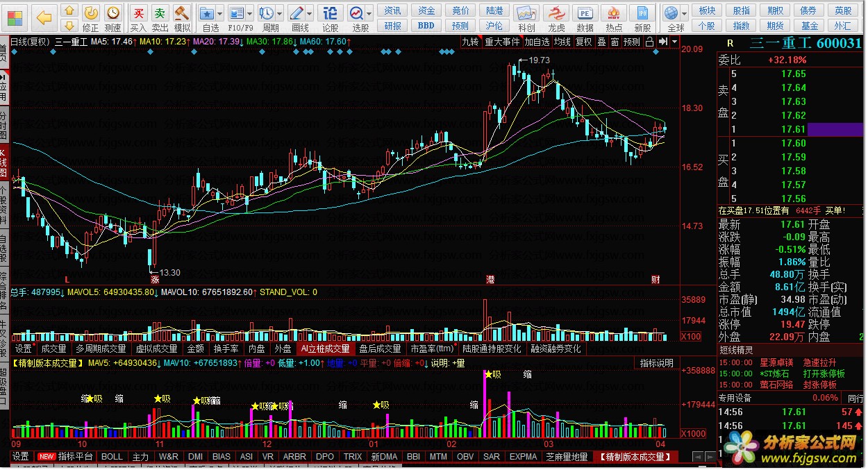Click the 资讯 news button
This screenshot has height=470, width=868.
tap(393, 10)
